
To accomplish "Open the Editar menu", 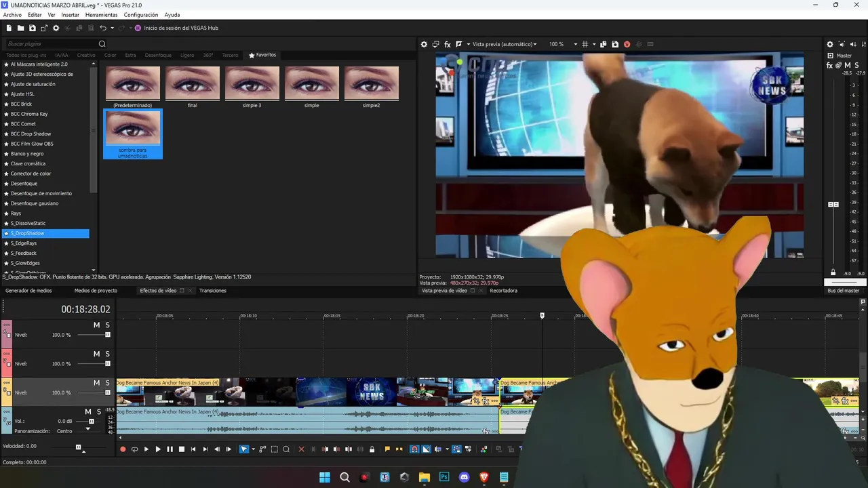I will 35,15.
